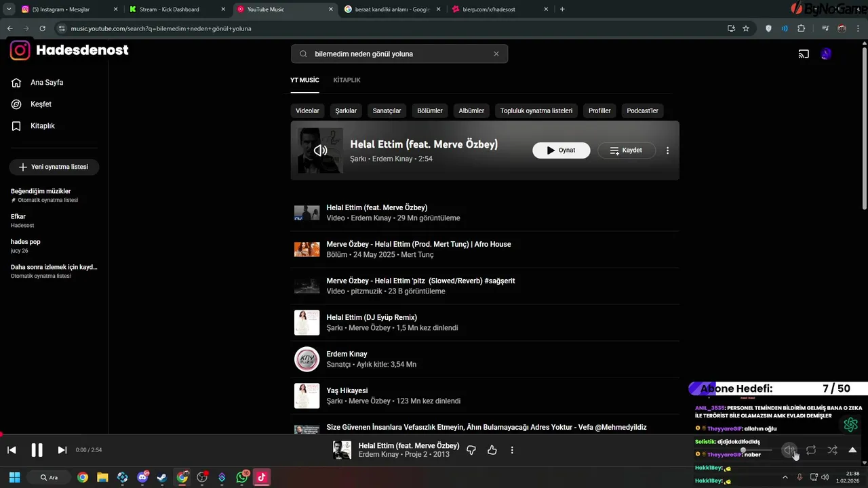Seek on the song progress bar

pyautogui.click(x=434, y=434)
